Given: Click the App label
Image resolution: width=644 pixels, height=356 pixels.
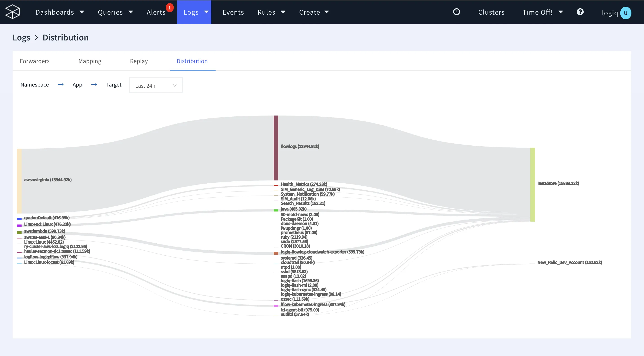Looking at the screenshot, I should click(77, 85).
